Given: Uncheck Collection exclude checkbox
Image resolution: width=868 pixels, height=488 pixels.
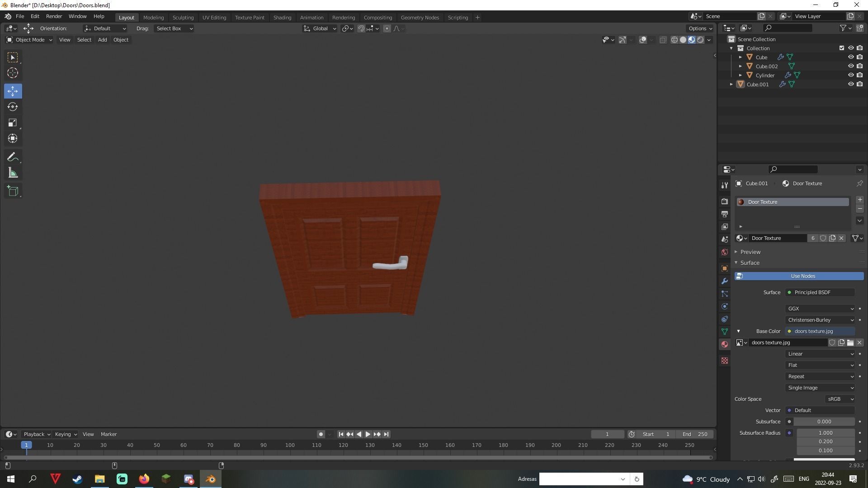Looking at the screenshot, I should coord(841,48).
